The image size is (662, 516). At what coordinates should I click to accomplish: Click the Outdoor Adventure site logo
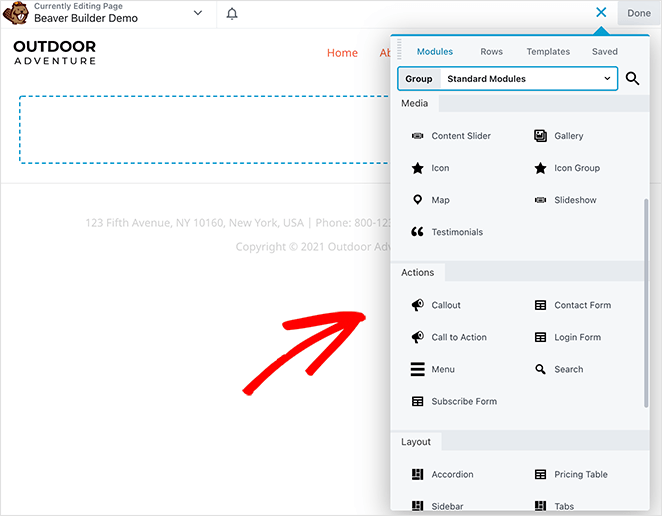pos(55,52)
